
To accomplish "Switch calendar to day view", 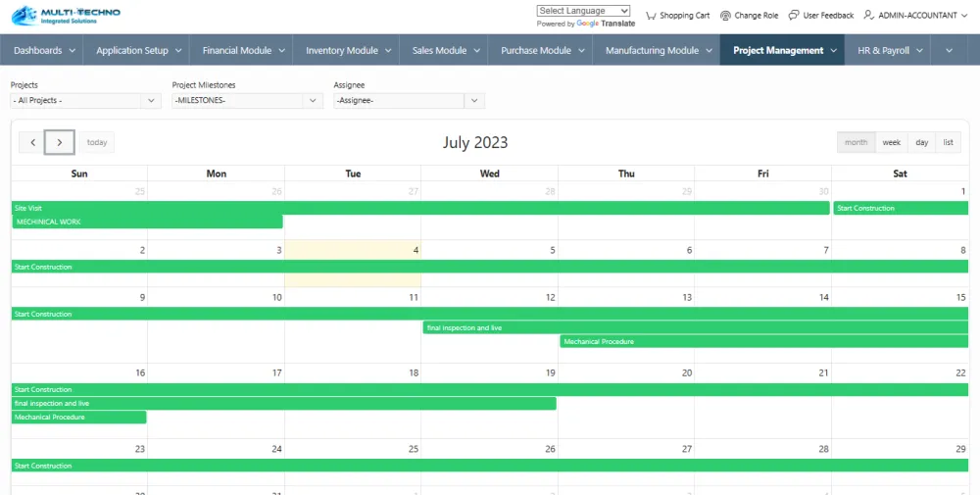I will tap(921, 142).
